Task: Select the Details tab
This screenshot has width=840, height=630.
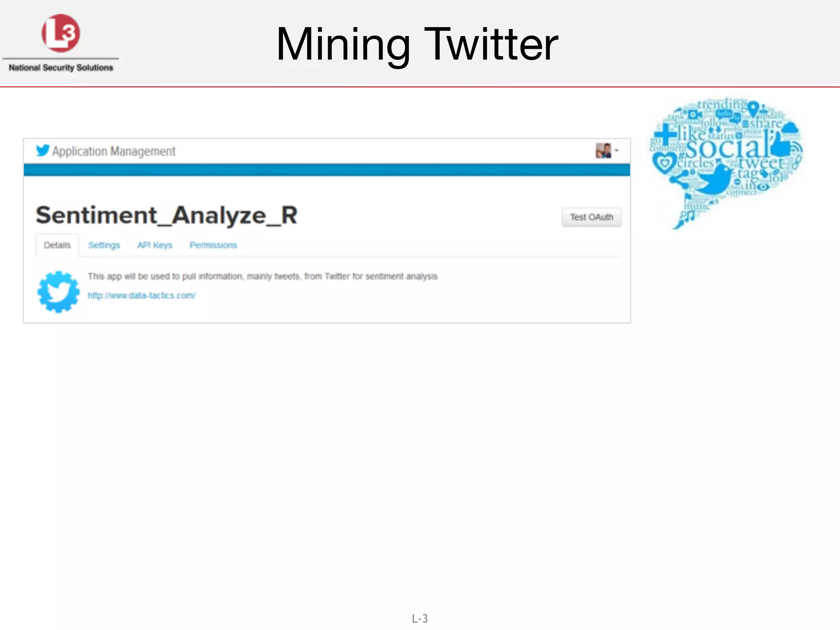Action: pos(57,245)
